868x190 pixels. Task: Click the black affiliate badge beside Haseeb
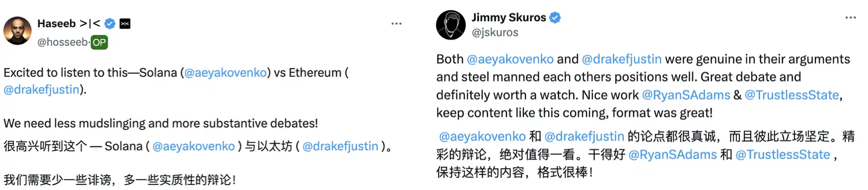[125, 23]
